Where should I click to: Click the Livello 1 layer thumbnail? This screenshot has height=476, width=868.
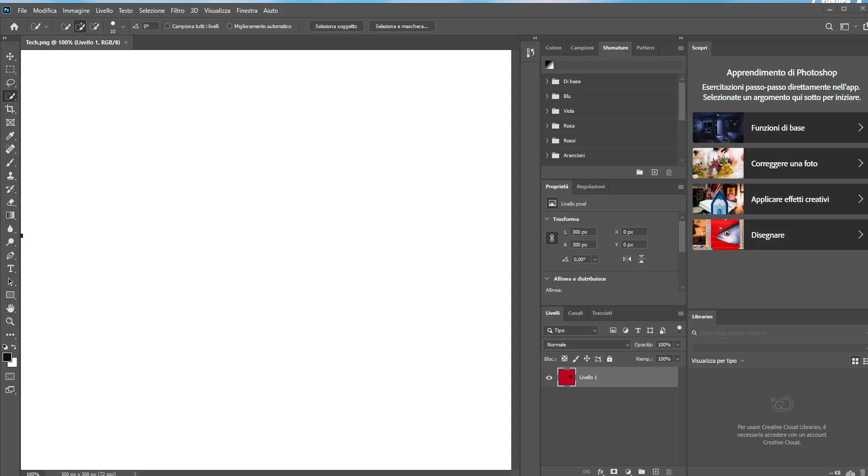pos(566,378)
